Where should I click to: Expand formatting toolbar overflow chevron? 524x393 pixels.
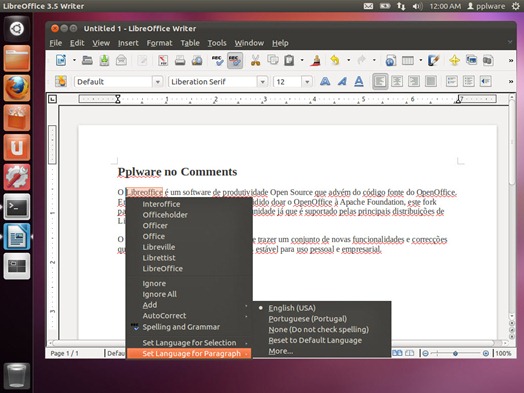(x=511, y=82)
